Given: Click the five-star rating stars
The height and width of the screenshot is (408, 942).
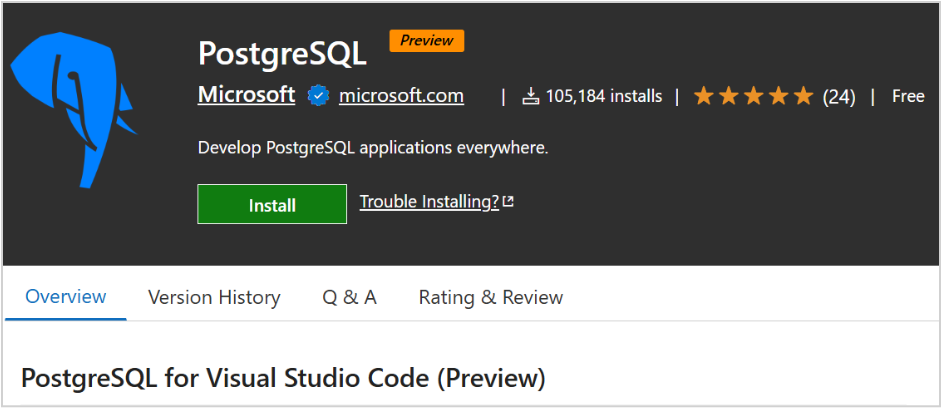Looking at the screenshot, I should 753,96.
